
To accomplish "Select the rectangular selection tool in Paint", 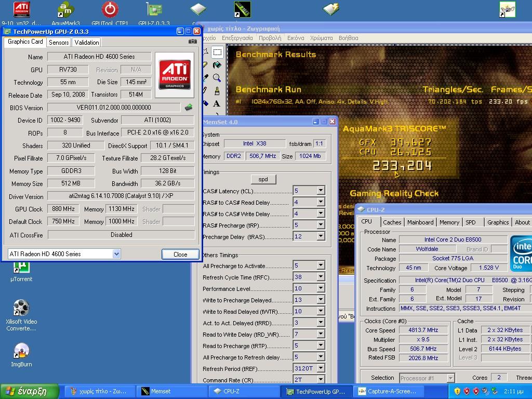I will (217, 52).
